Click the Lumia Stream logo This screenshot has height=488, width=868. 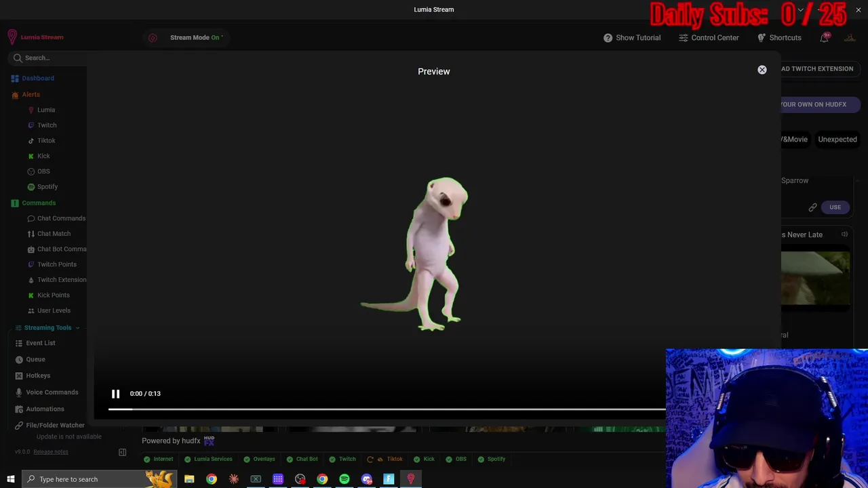[x=35, y=37]
